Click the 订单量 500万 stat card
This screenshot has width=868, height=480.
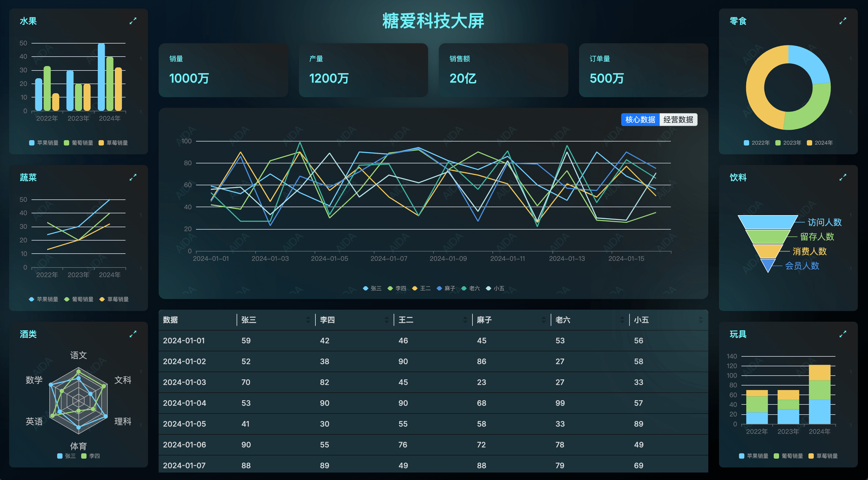(644, 70)
